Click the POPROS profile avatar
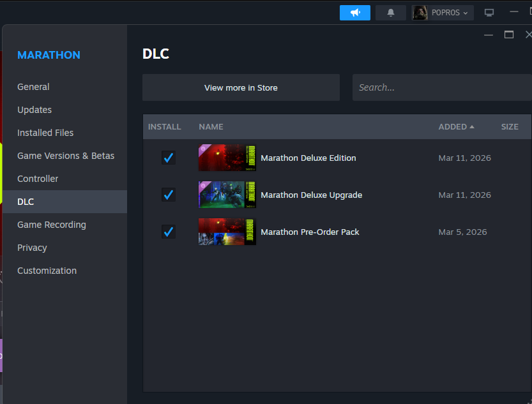532x404 pixels. coord(420,13)
